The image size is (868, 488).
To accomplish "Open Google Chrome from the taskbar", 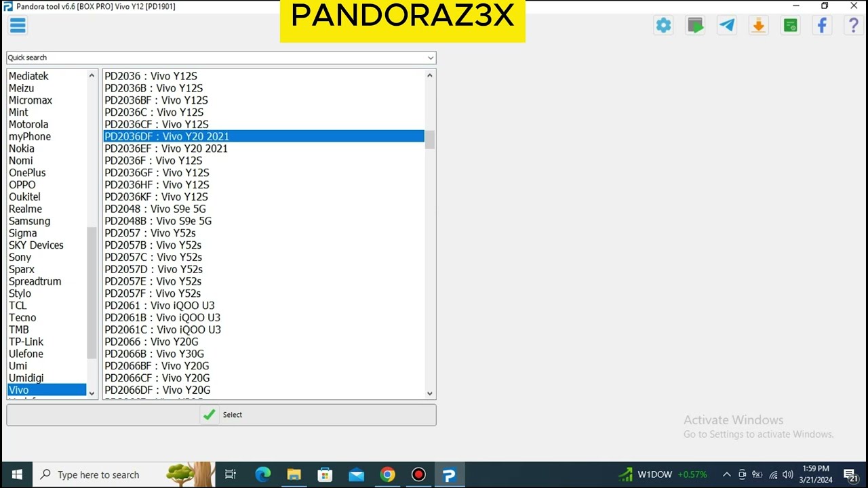I will click(387, 474).
